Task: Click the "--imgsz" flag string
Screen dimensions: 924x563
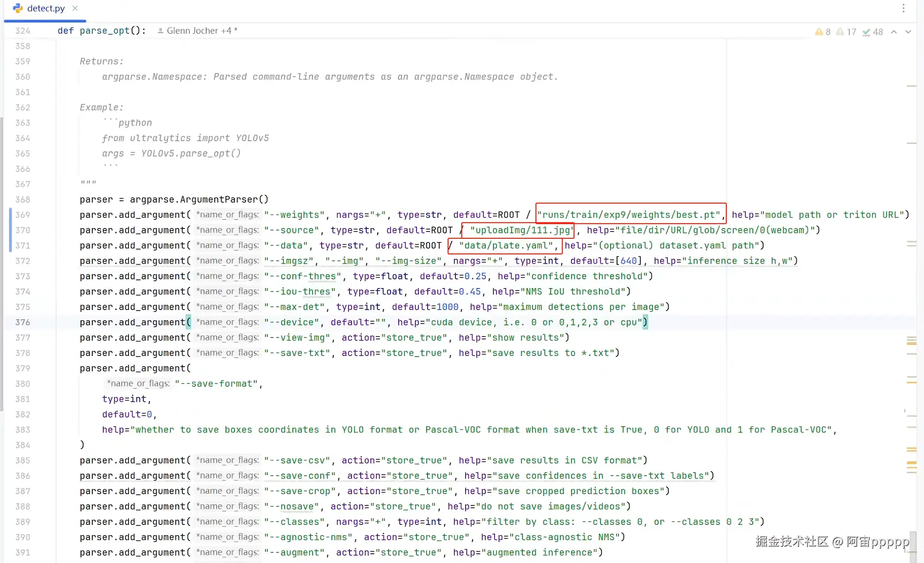Action: tap(289, 261)
